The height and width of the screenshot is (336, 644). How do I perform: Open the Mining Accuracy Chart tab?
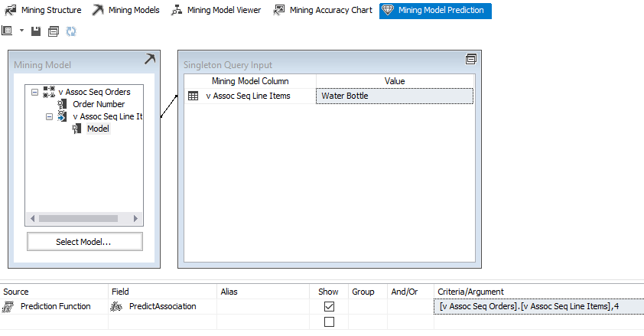322,11
